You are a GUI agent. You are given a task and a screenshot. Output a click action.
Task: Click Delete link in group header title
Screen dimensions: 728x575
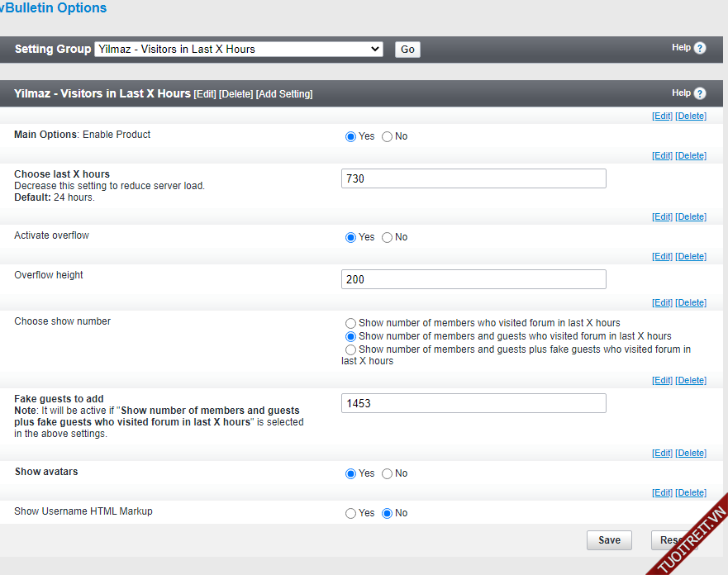pyautogui.click(x=236, y=94)
